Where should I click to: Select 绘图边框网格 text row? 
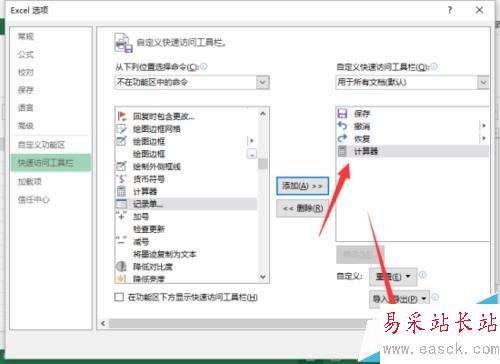(x=157, y=129)
